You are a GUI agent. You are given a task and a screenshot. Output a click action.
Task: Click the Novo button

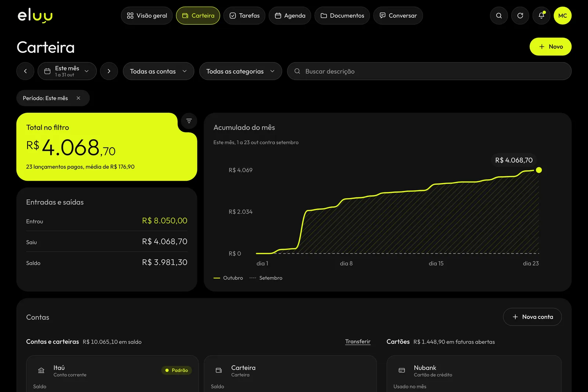tap(551, 47)
